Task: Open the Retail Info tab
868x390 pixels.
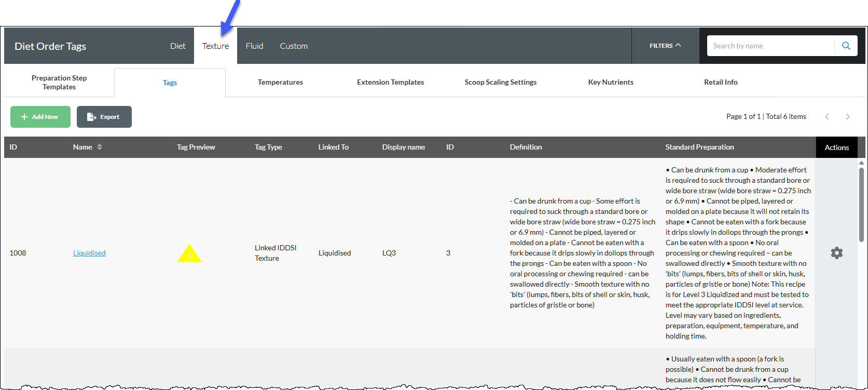Action: click(721, 82)
